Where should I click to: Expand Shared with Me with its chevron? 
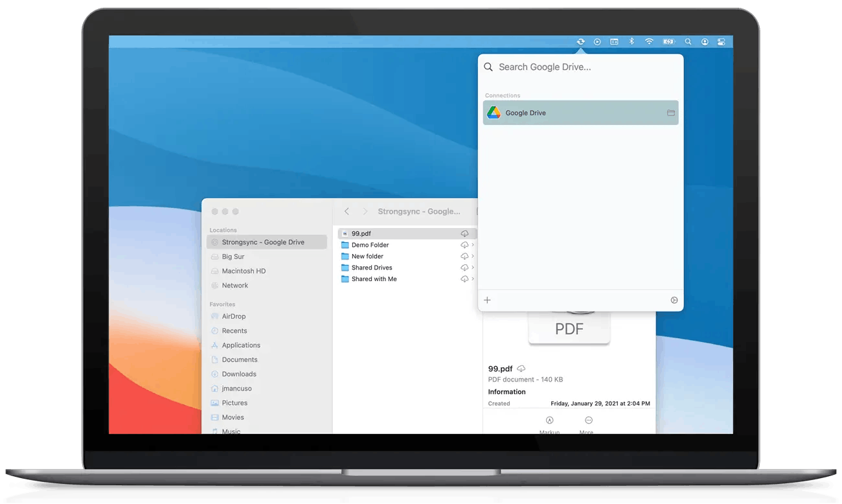point(473,279)
